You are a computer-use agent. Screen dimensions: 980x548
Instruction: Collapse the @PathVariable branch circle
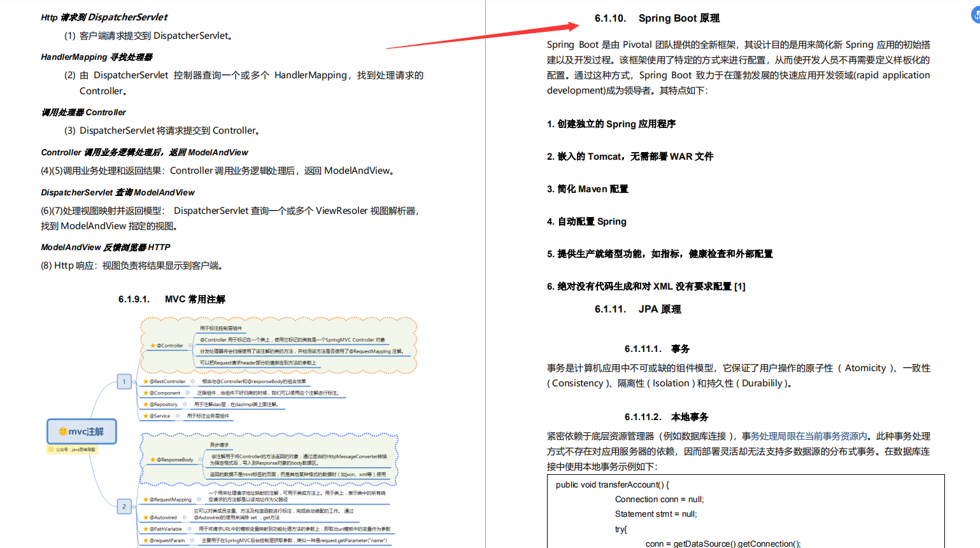point(190,529)
